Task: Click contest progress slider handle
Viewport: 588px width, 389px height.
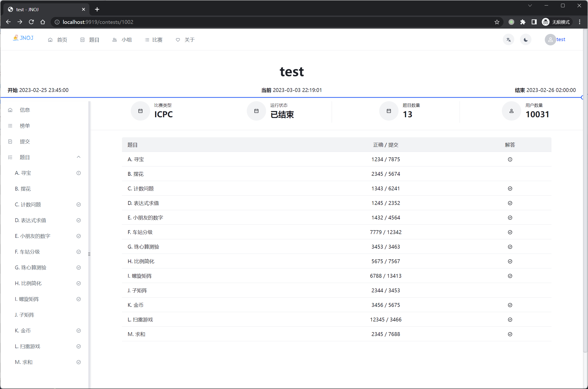Action: (582, 97)
